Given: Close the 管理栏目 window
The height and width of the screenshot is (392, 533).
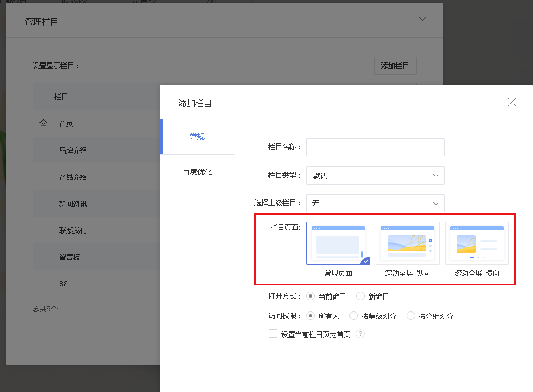Looking at the screenshot, I should point(423,20).
